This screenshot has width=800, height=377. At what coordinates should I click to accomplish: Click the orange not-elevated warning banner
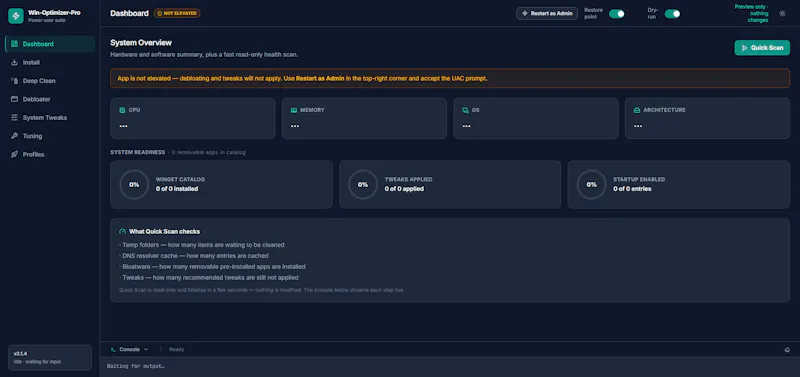pyautogui.click(x=450, y=79)
